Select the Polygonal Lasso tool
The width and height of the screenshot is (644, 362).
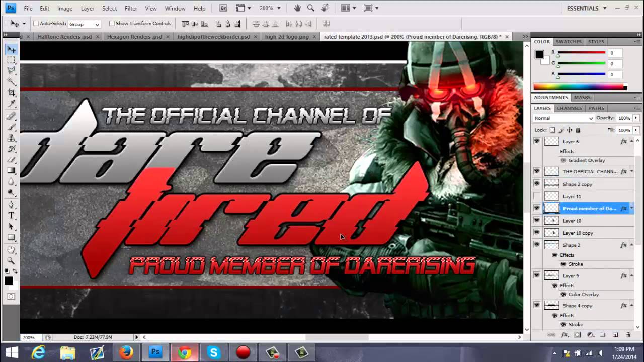[11, 71]
